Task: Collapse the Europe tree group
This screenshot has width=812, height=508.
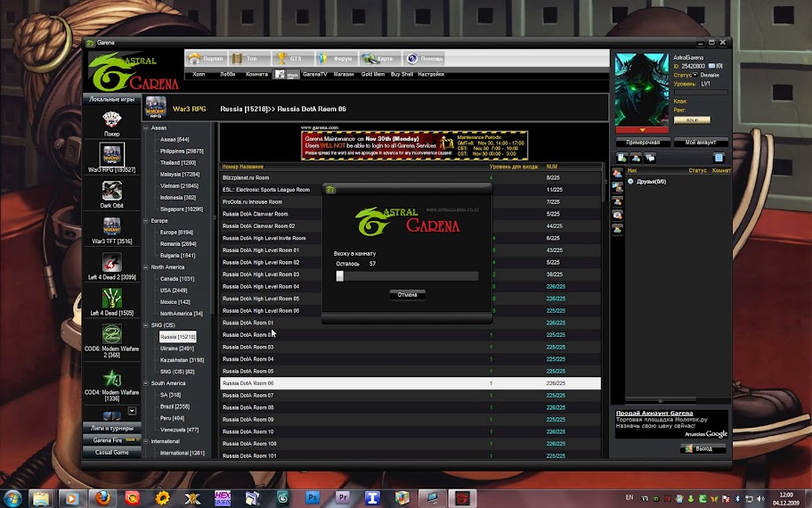Action: click(x=146, y=221)
